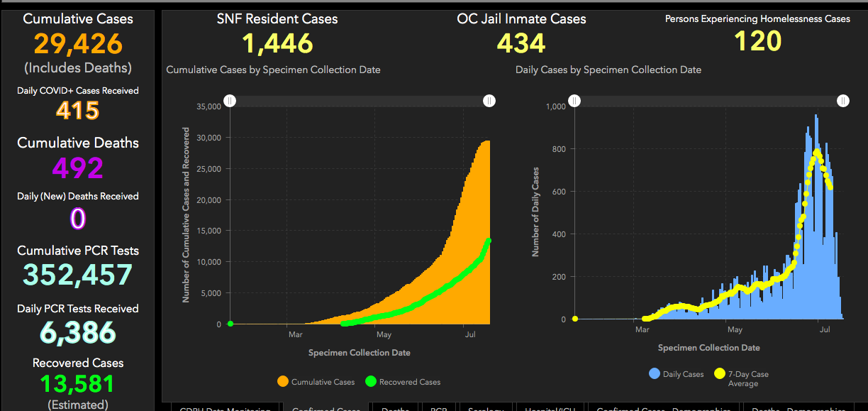This screenshot has height=411, width=868.
Task: Click the 29,426 cumulative cases figure
Action: [x=77, y=44]
